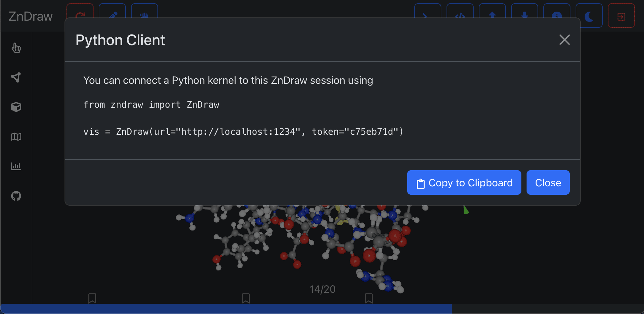The height and width of the screenshot is (314, 644).
Task: Select the pencil drawing tool
Action: 112,15
